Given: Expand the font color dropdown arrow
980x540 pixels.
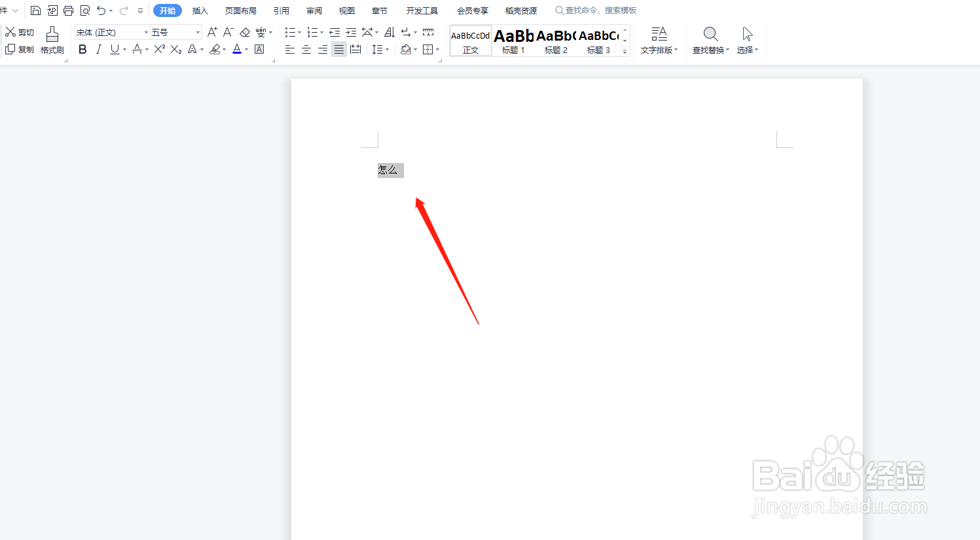Looking at the screenshot, I should point(247,49).
